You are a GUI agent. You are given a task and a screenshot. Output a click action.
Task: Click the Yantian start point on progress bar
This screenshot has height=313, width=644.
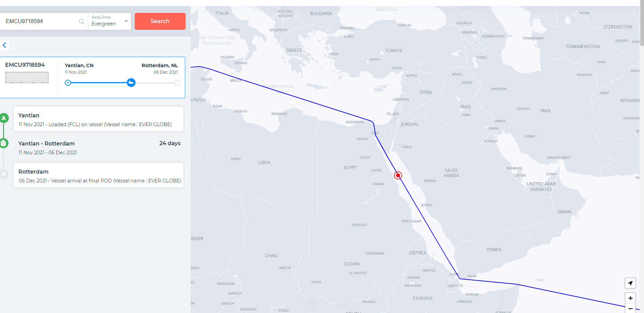point(68,83)
